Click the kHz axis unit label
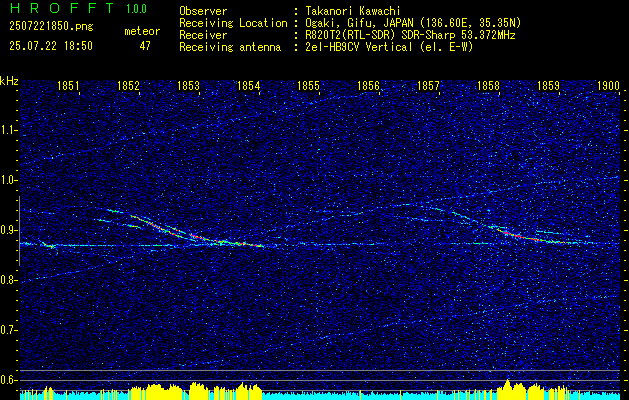The height and width of the screenshot is (400, 629). [9, 81]
